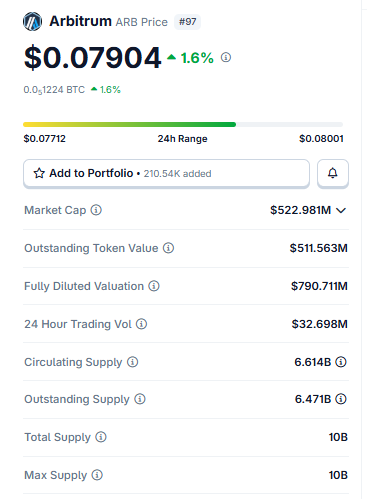
Task: Click info icon beside 1.6% price change
Action: [x=226, y=57]
